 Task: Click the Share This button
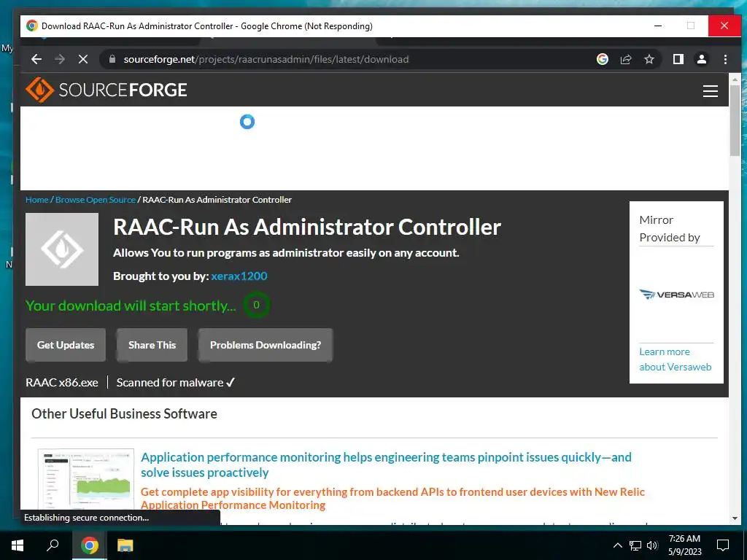(152, 345)
